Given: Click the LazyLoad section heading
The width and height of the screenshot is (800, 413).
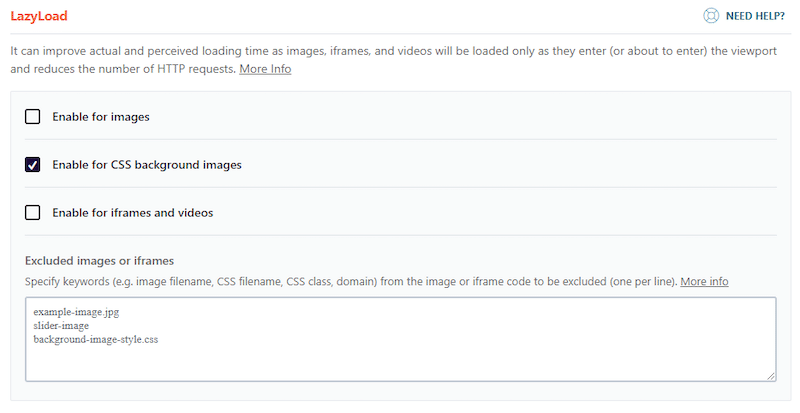Looking at the screenshot, I should [39, 16].
